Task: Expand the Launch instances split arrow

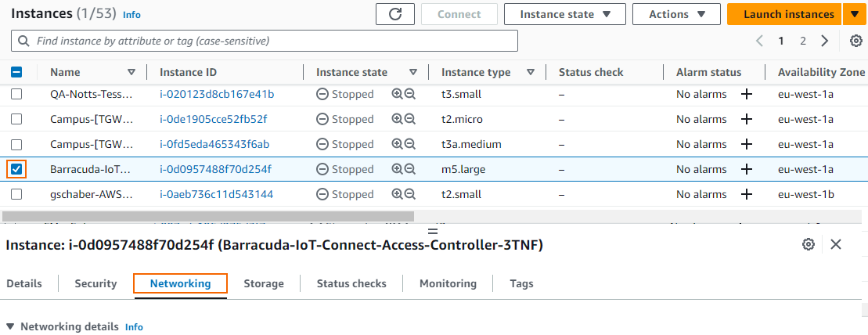Action: (x=853, y=14)
